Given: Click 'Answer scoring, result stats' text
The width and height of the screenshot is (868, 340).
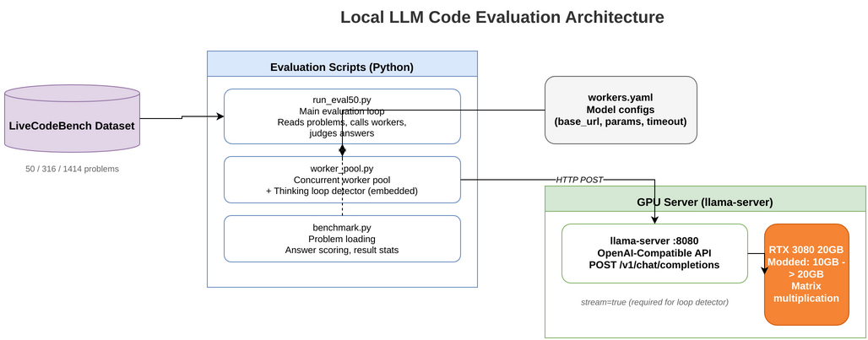Looking at the screenshot, I should click(342, 250).
